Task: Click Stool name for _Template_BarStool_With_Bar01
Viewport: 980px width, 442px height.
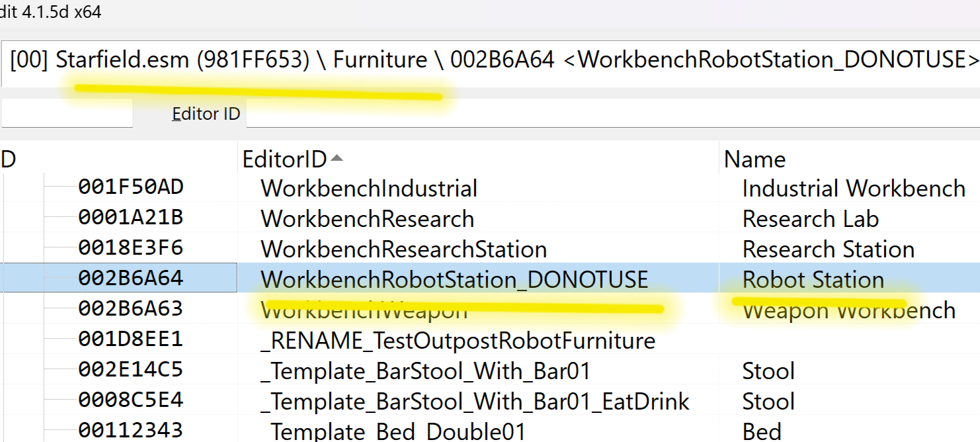Action: (768, 371)
